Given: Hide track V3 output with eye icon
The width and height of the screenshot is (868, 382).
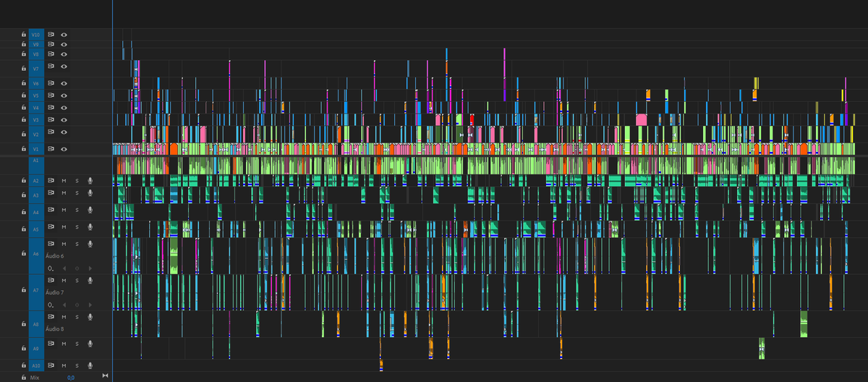Looking at the screenshot, I should [64, 119].
